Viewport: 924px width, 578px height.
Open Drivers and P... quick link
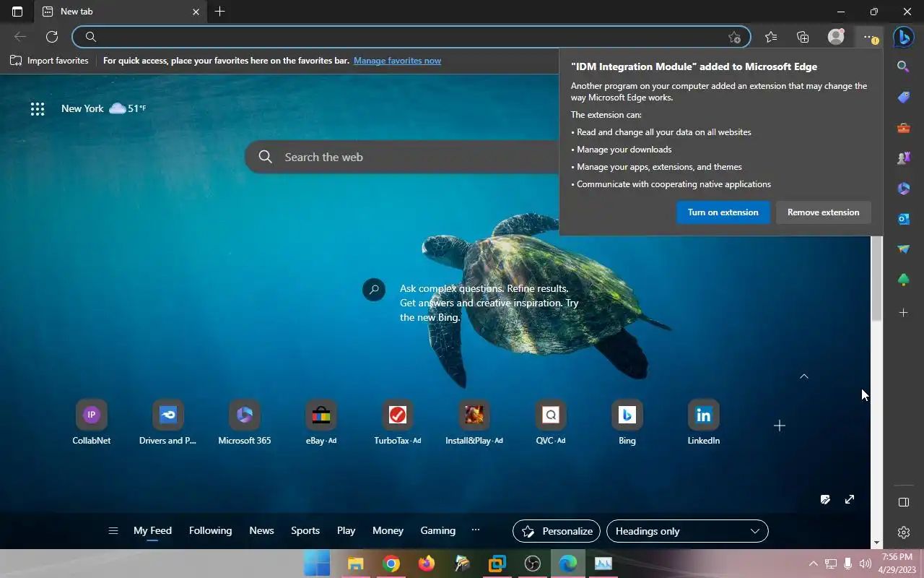[x=168, y=423]
